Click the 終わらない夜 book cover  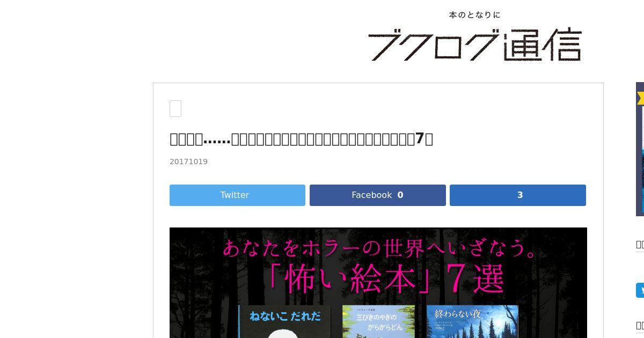coord(472,322)
